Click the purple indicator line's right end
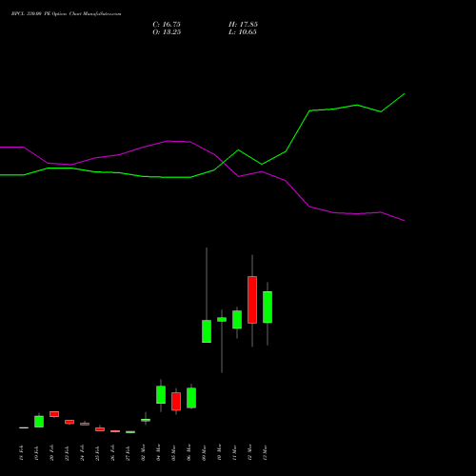The height and width of the screenshot is (476, 476). (405, 221)
